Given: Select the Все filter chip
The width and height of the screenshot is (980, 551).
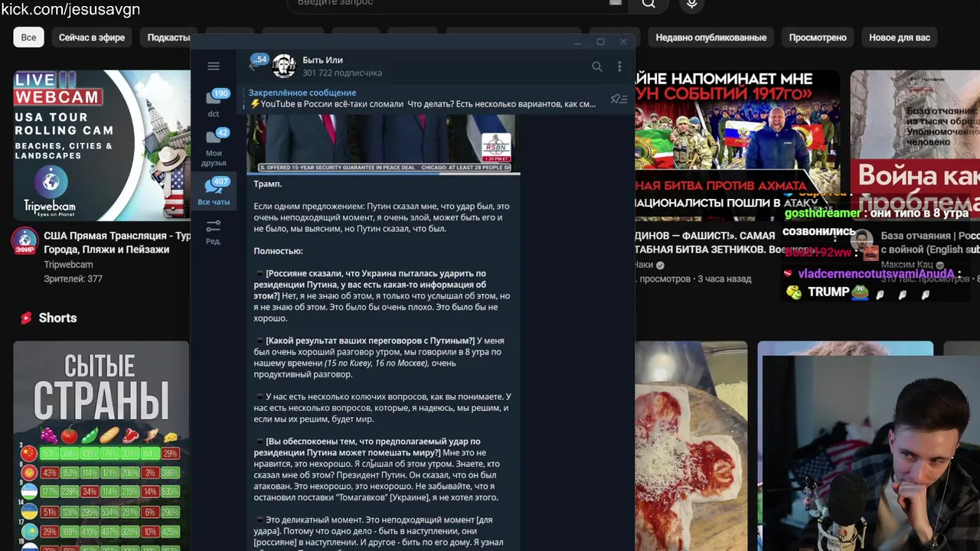Looking at the screenshot, I should click(28, 37).
